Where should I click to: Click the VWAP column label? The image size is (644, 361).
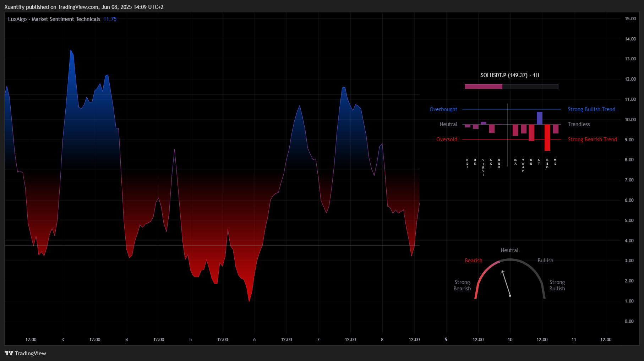[523, 165]
